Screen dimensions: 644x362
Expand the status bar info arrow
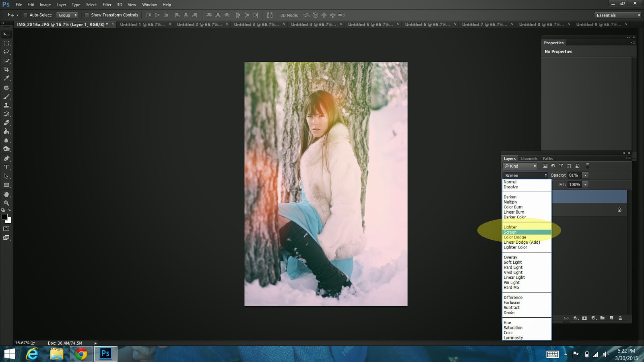coord(95,343)
